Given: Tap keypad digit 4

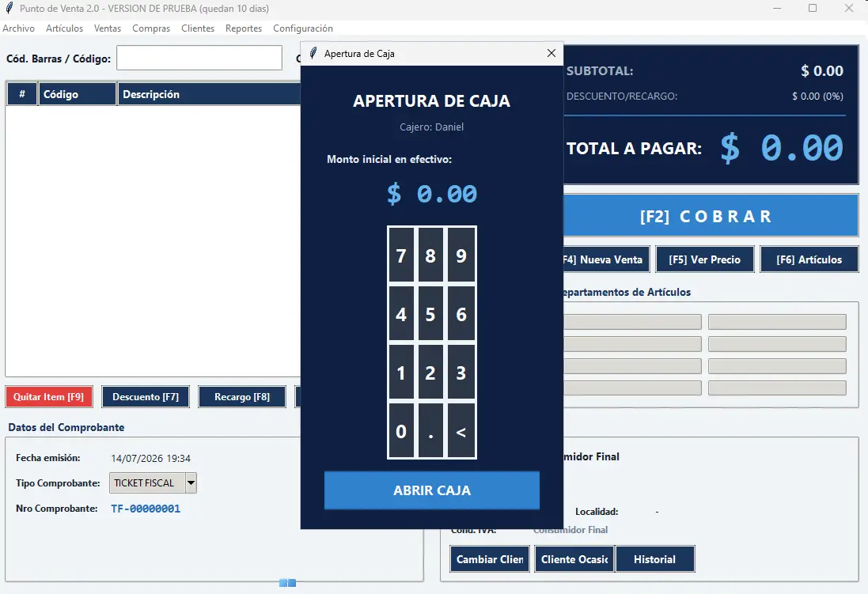Looking at the screenshot, I should [401, 314].
